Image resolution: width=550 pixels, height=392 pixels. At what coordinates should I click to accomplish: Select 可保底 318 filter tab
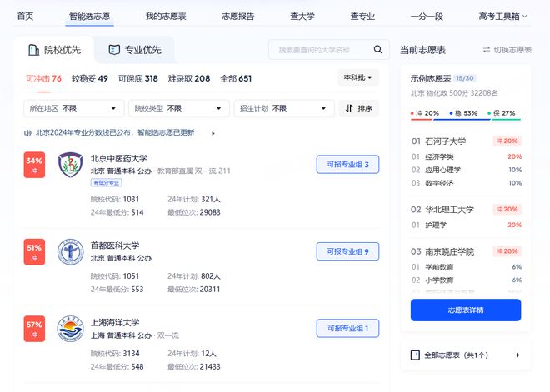point(138,78)
